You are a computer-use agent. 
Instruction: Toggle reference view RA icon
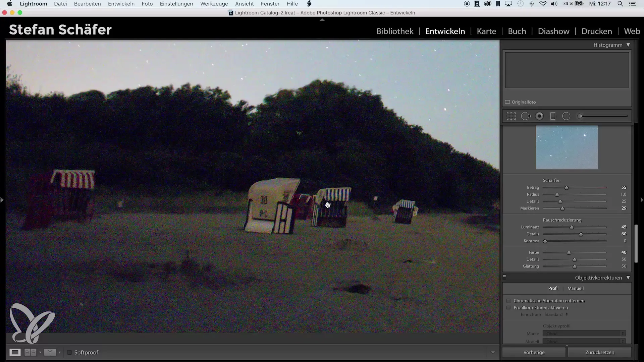point(30,352)
